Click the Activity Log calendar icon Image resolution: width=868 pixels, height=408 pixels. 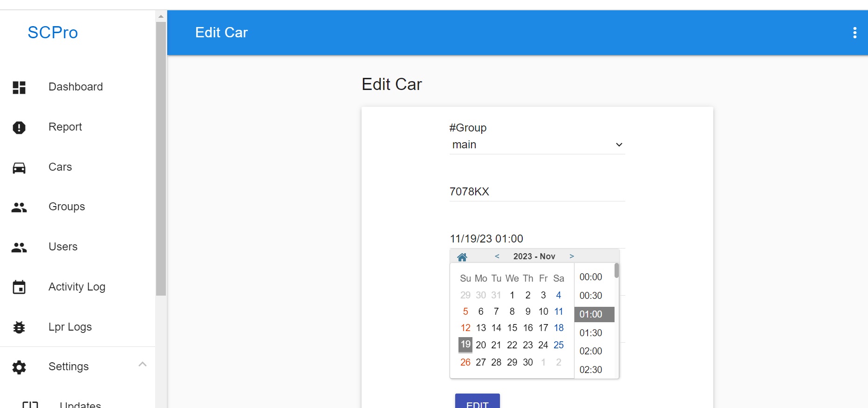click(x=19, y=287)
